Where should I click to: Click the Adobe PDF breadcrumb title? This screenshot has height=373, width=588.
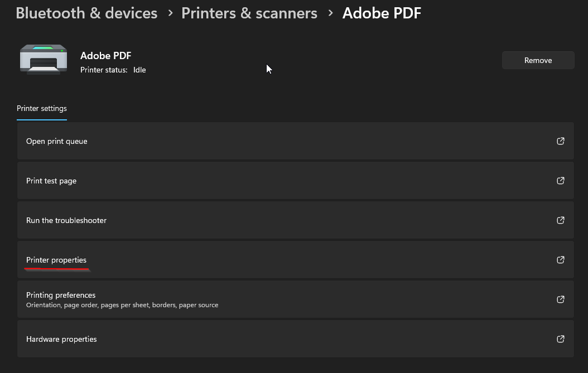tap(382, 13)
